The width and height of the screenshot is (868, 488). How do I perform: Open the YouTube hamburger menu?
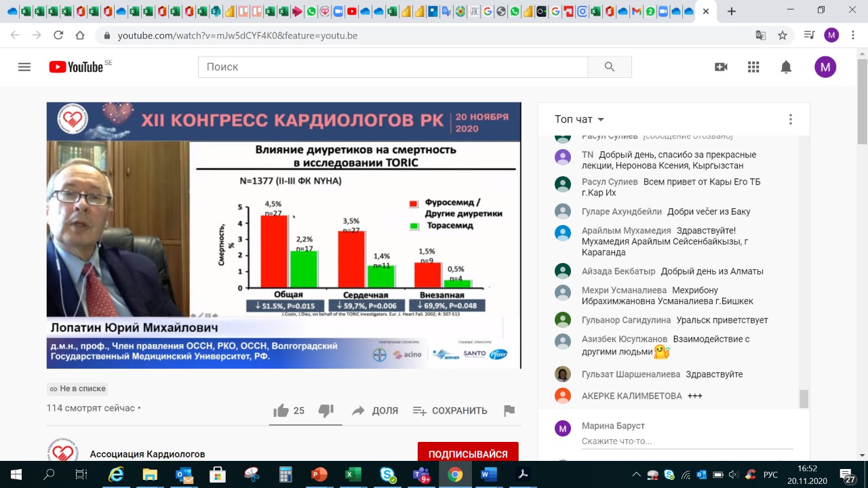[24, 66]
